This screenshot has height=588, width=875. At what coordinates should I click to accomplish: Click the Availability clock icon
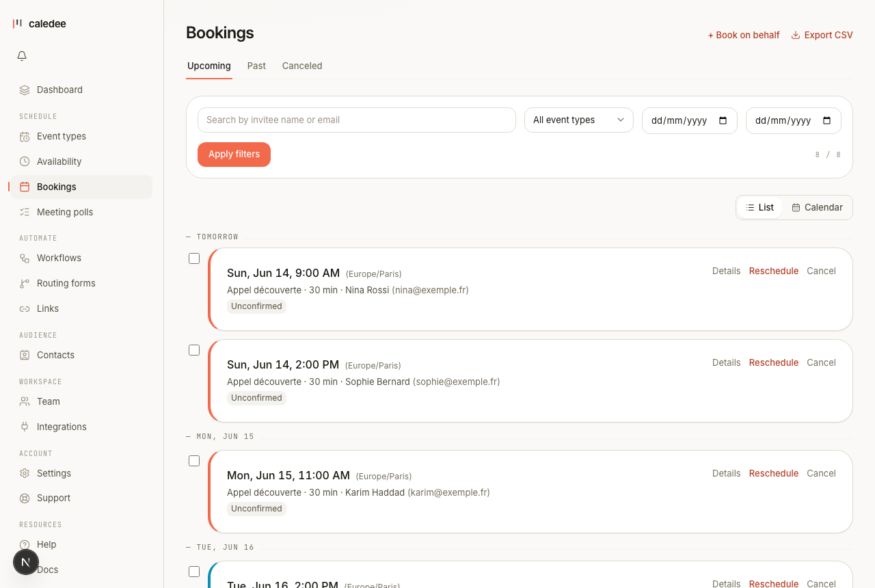[25, 161]
